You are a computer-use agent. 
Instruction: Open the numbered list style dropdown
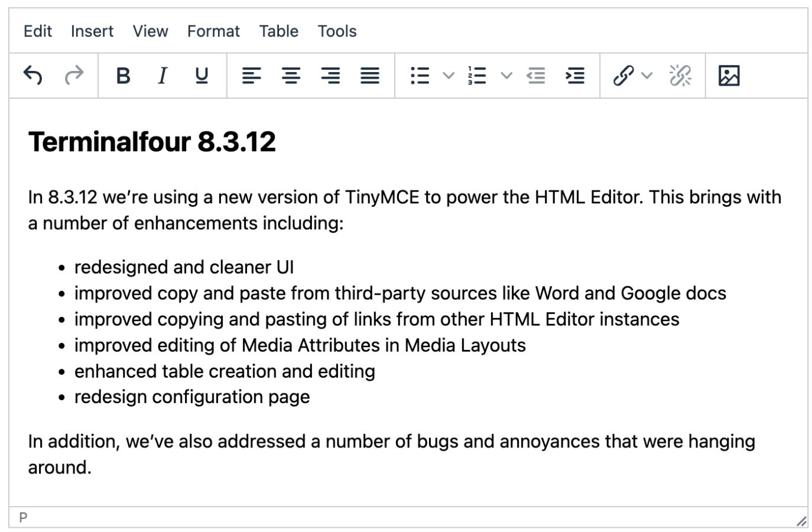click(506, 76)
